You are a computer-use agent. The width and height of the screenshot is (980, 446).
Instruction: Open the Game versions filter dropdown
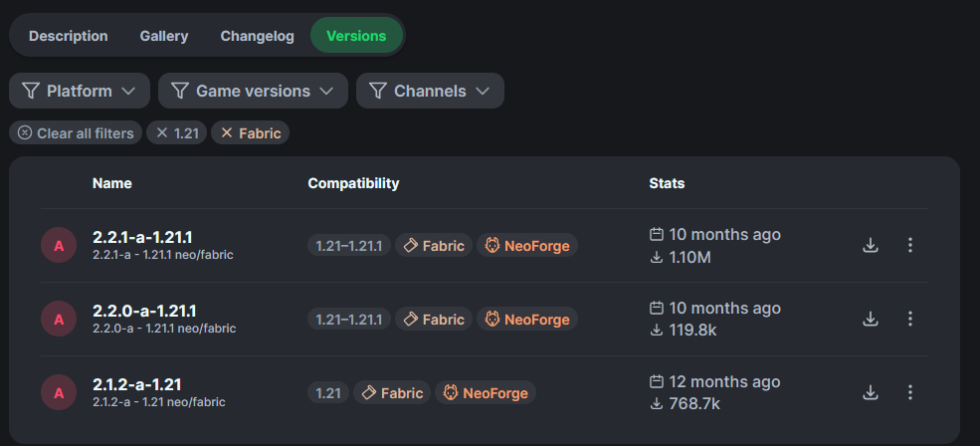tap(253, 91)
